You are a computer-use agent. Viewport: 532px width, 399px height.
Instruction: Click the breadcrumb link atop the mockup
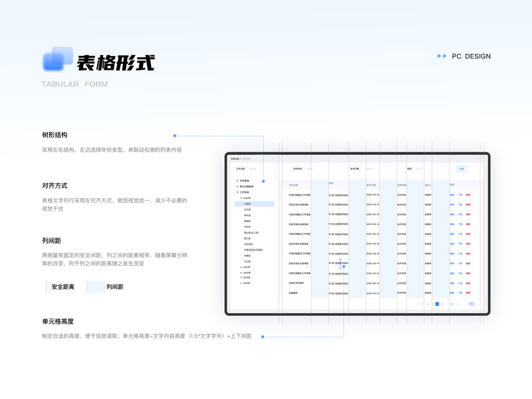246,159
